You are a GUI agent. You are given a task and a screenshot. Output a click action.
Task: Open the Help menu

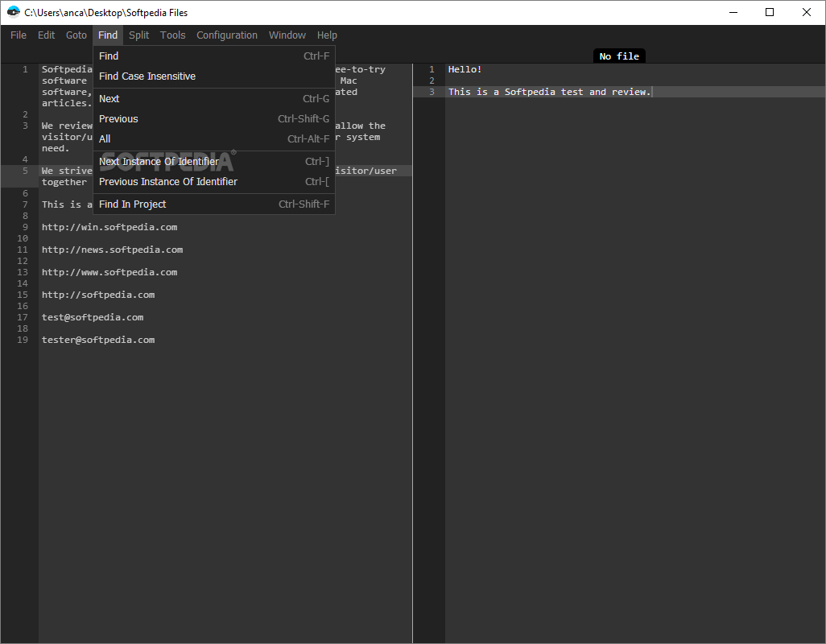[327, 35]
